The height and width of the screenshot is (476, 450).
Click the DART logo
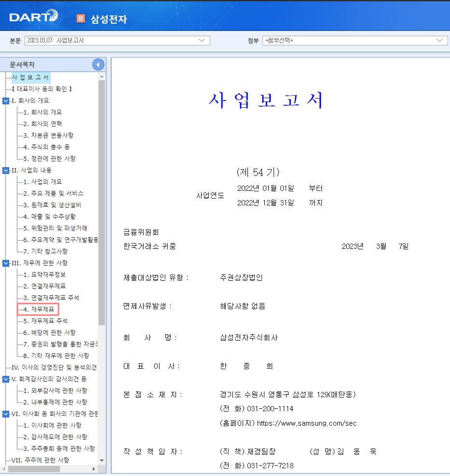(x=34, y=15)
